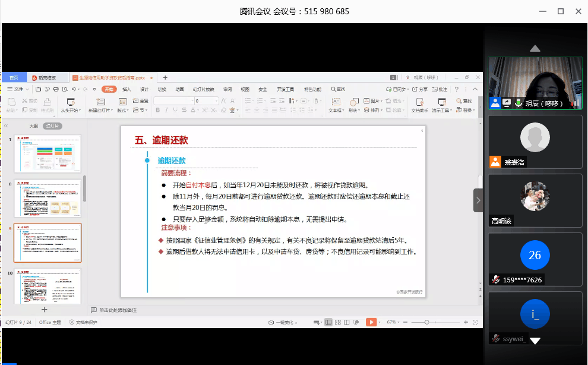This screenshot has height=365, width=588.
Task: Expand the right-side meeting panel arrow
Action: pyautogui.click(x=478, y=200)
